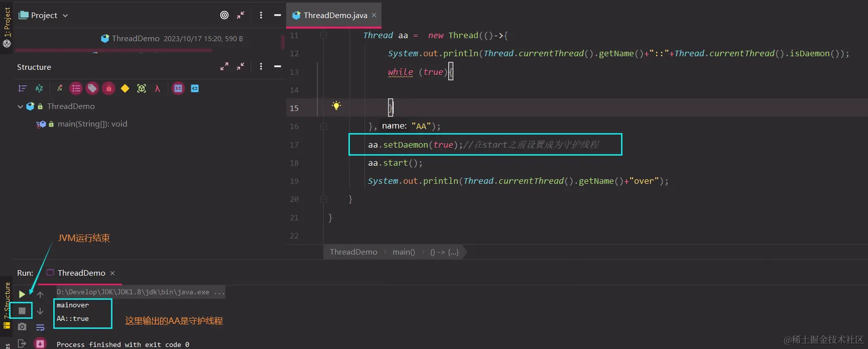Image resolution: width=868 pixels, height=349 pixels.
Task: Toggle alphabetical sorting in Structure
Action: click(x=39, y=88)
